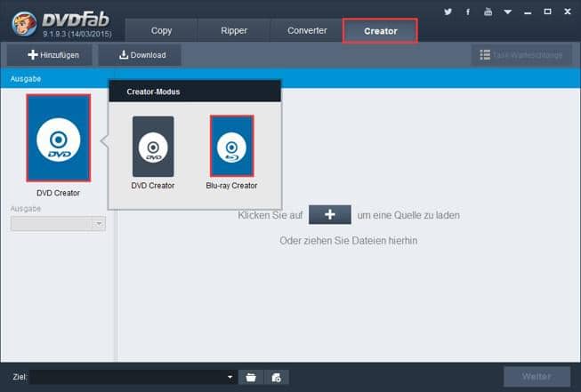Open the Task-Warteschlange button
Viewport: 581px width, 392px height.
(521, 55)
